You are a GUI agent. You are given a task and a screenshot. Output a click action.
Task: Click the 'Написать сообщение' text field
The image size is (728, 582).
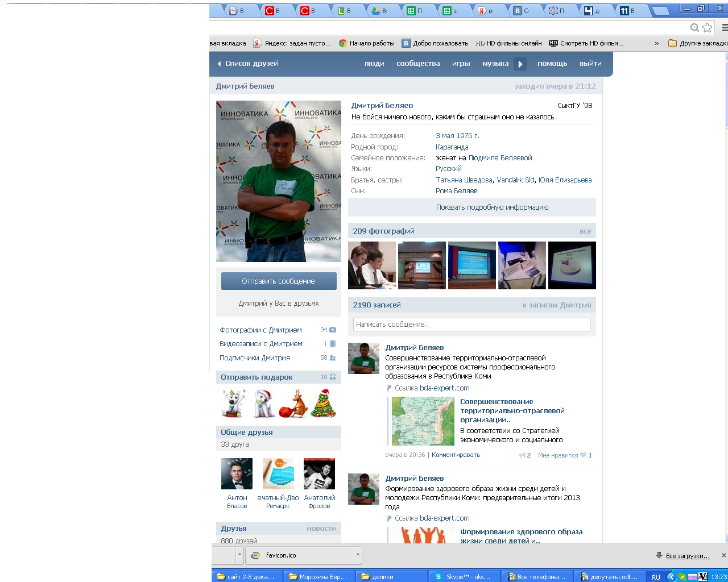471,325
